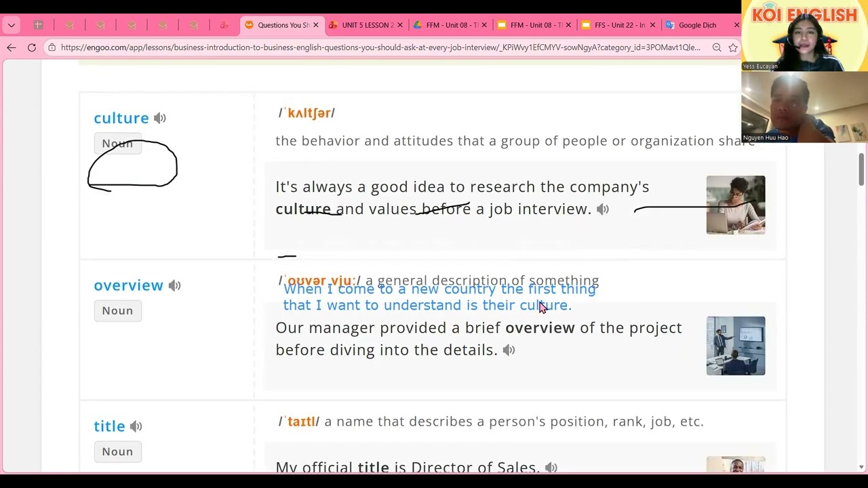Open FFM - Unit 08 tab with yellow Slides icon

534,25
